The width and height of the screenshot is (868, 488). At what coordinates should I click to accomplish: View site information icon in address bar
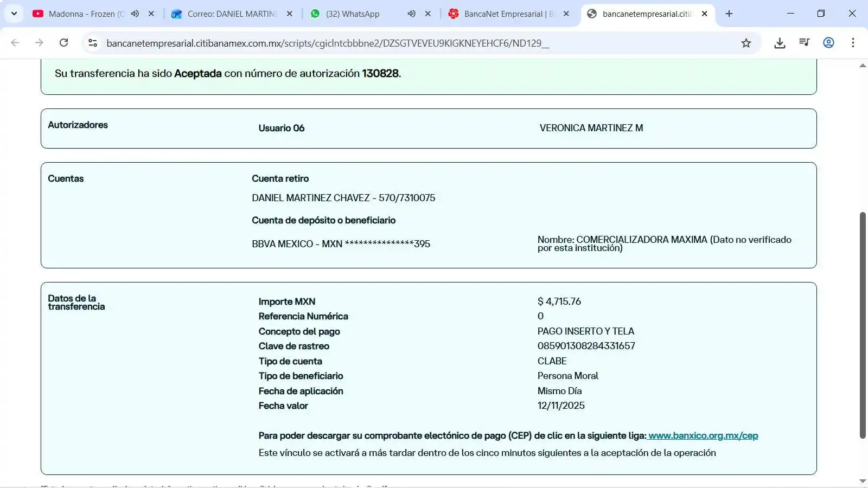click(x=93, y=43)
